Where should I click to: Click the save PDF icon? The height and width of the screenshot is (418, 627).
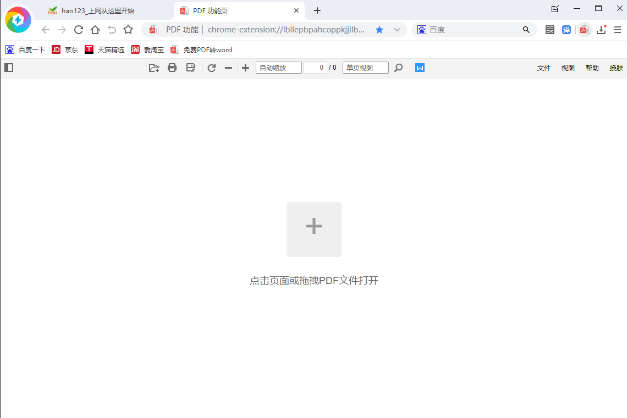191,68
